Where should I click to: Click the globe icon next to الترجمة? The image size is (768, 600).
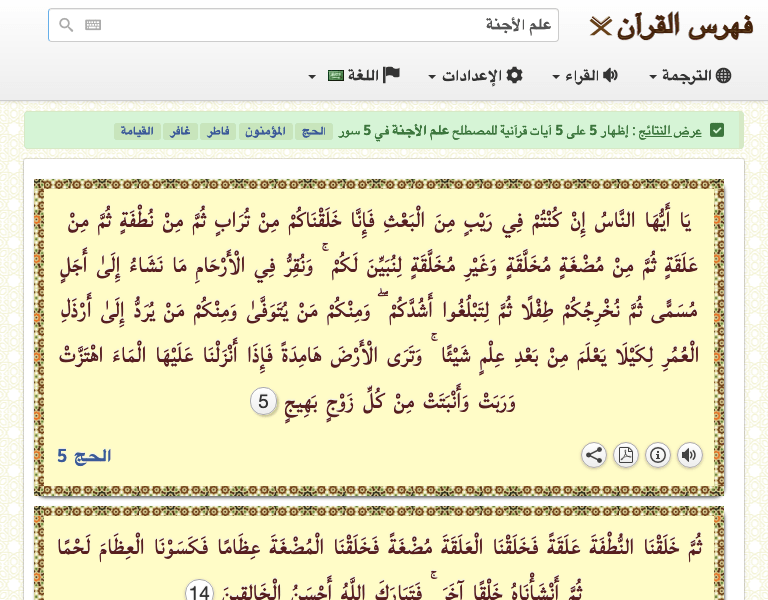723,75
